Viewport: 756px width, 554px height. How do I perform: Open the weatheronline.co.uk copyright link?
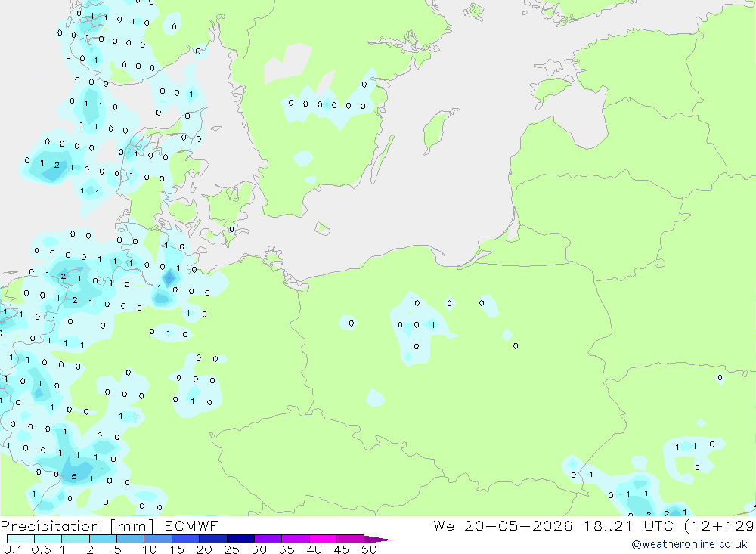[x=689, y=544]
